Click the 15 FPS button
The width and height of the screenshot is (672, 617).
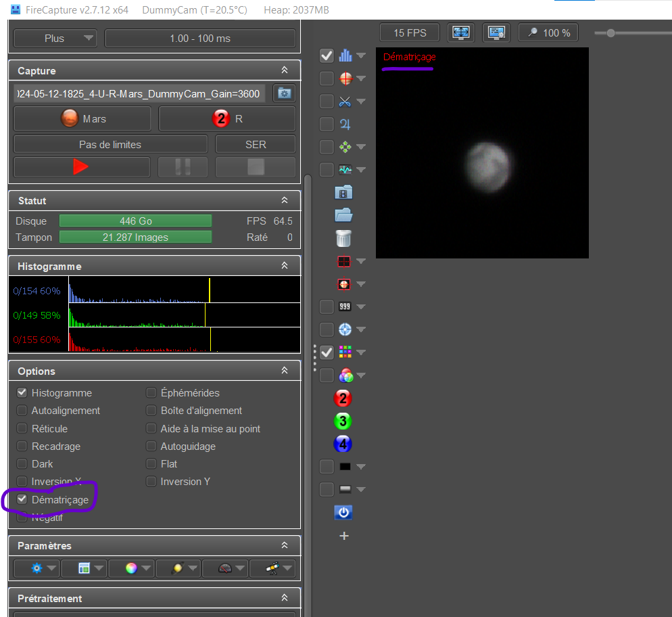[x=410, y=32]
